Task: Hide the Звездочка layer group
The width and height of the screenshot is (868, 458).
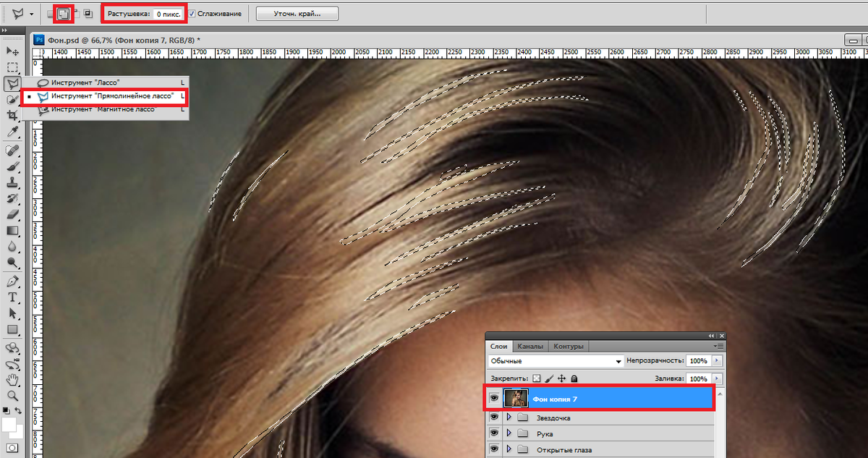Action: pos(494,417)
